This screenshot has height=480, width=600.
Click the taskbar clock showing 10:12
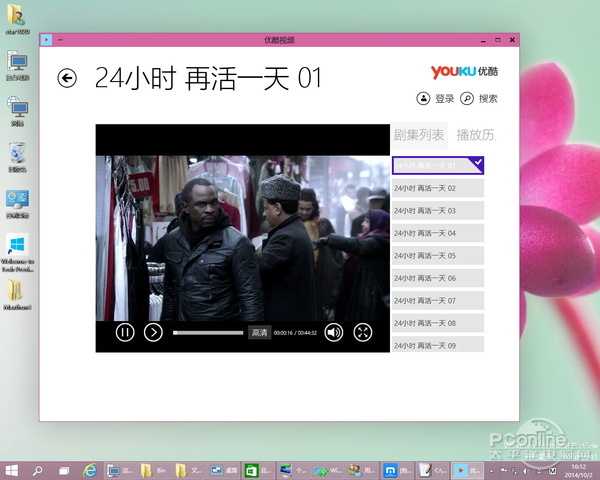coord(579,470)
